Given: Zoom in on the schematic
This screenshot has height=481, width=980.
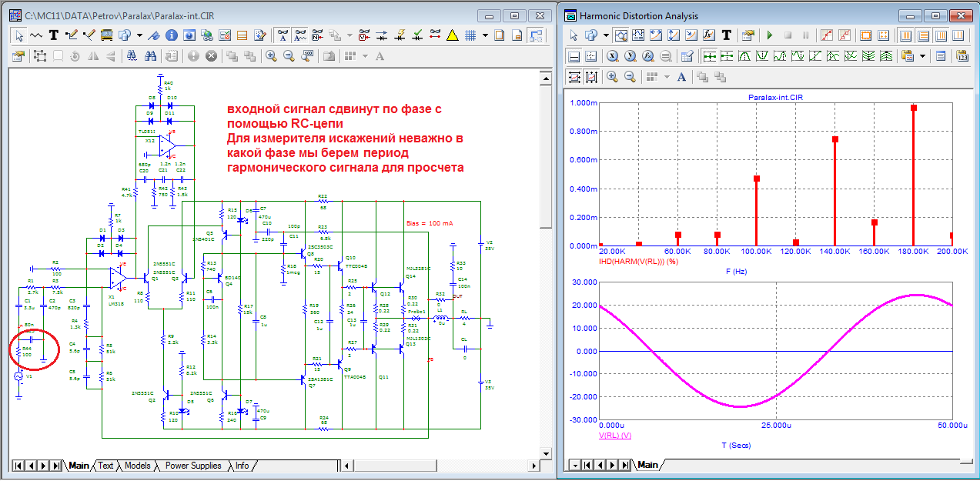Looking at the screenshot, I should click(271, 55).
